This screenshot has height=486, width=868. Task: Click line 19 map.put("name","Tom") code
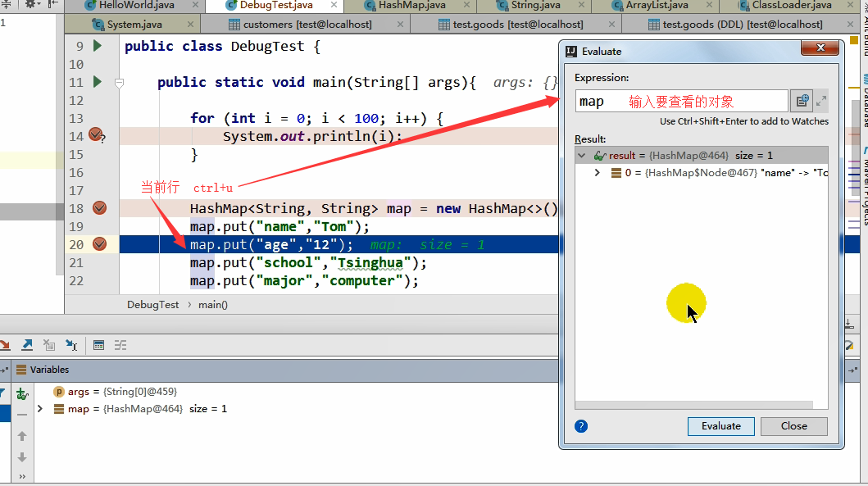point(279,226)
